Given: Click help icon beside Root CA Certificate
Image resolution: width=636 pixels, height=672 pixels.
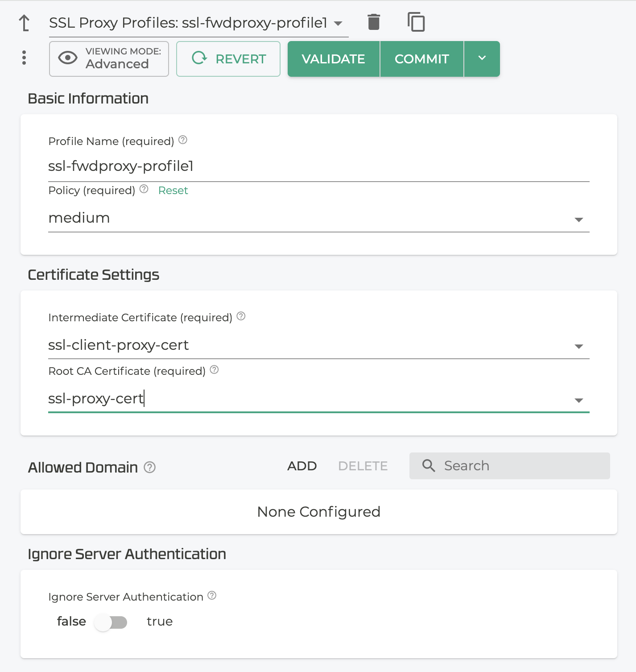Looking at the screenshot, I should (x=215, y=370).
